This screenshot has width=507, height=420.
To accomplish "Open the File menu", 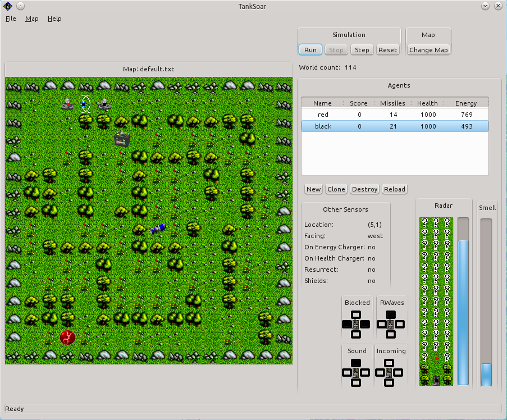I will (x=11, y=19).
